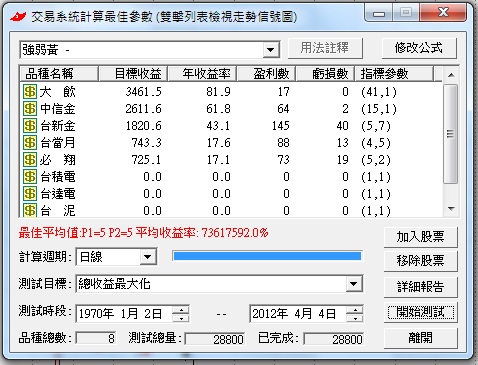Select the 台泥 row name
Image resolution: width=478 pixels, height=365 pixels.
point(58,211)
